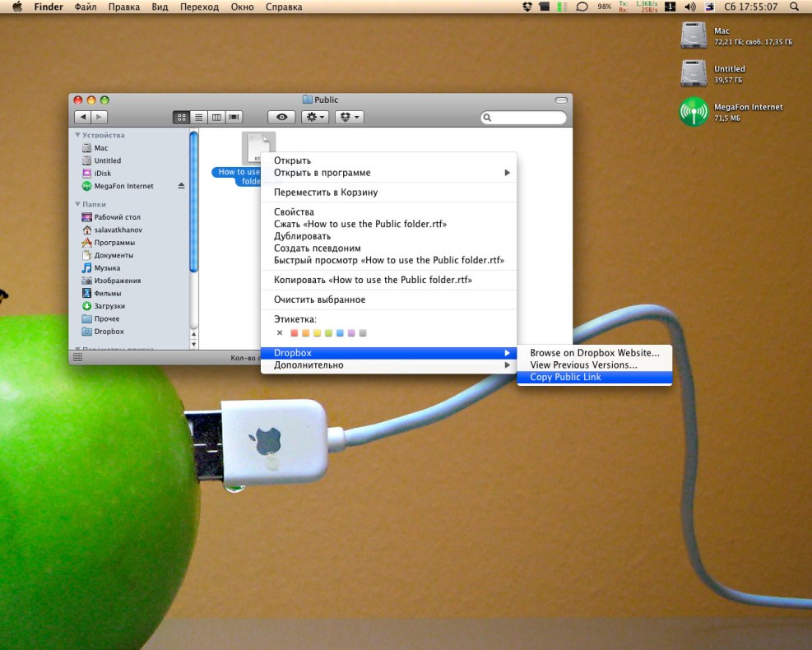
Task: Click the Finder back arrow button
Action: [x=82, y=118]
